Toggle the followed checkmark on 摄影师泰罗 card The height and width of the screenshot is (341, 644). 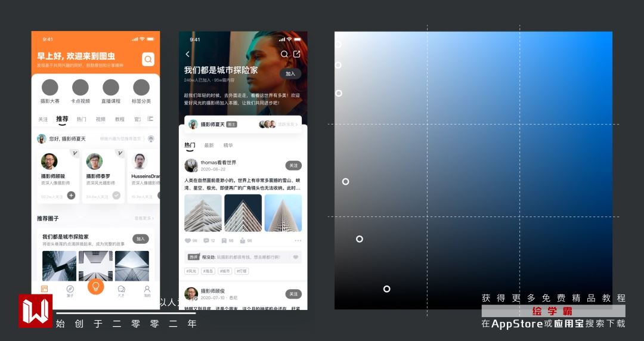[117, 196]
